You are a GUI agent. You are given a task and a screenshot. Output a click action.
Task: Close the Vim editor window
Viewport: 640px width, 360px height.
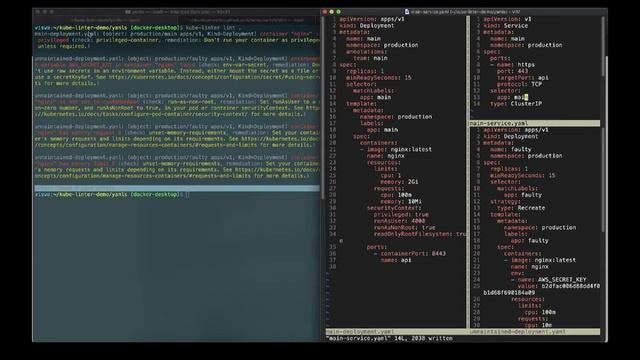coord(325,12)
